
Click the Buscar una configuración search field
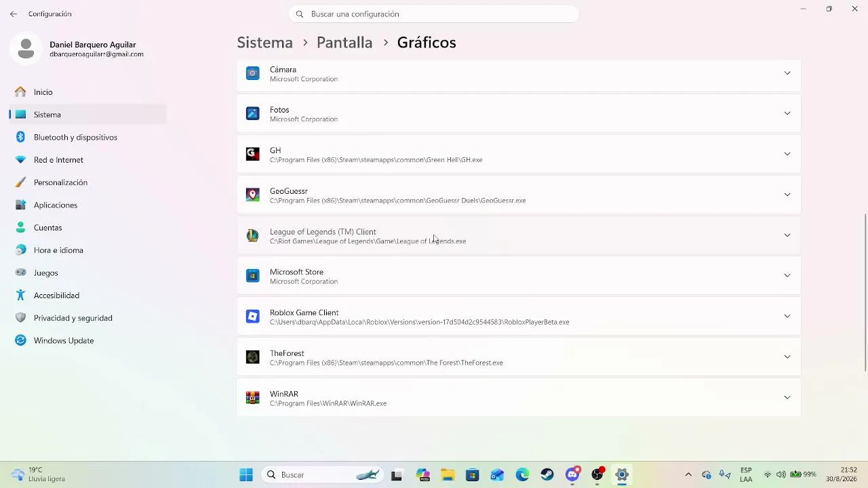point(433,14)
